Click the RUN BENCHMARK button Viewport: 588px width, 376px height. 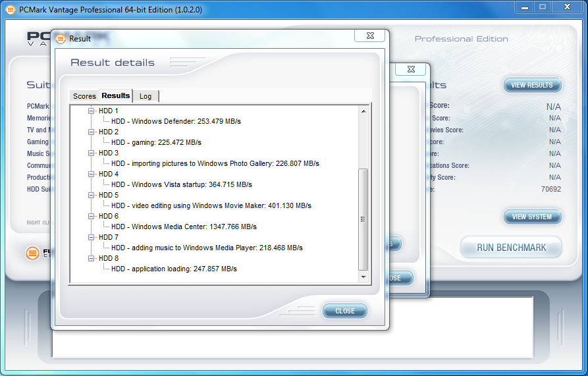click(x=512, y=248)
